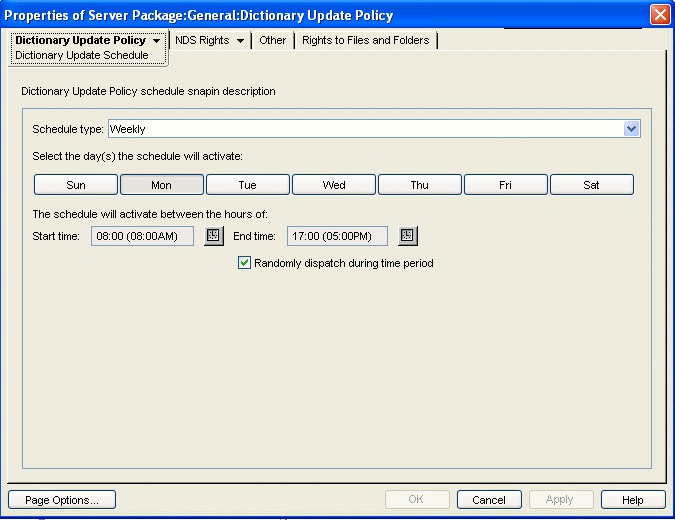Switch to the Other tab
The image size is (675, 520).
pyautogui.click(x=272, y=40)
